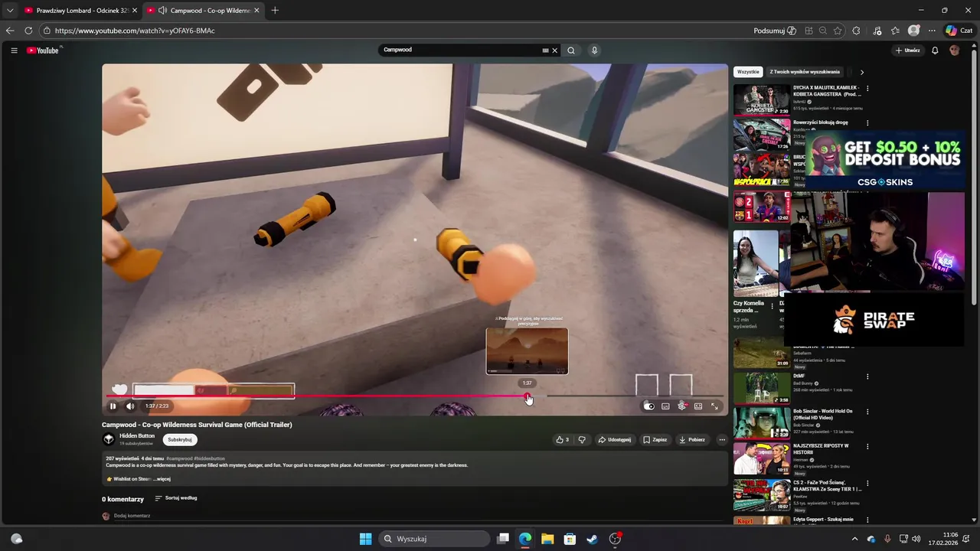Subscribe with the Subskrybuj button

[180, 439]
